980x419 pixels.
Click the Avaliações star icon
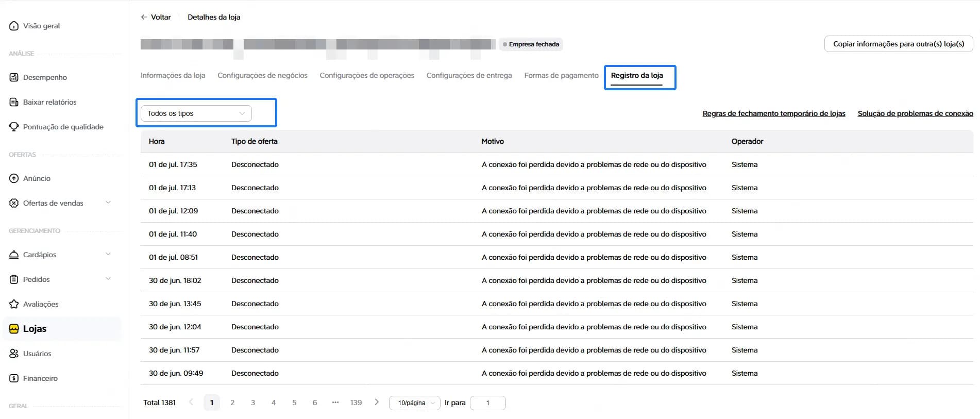(14, 304)
